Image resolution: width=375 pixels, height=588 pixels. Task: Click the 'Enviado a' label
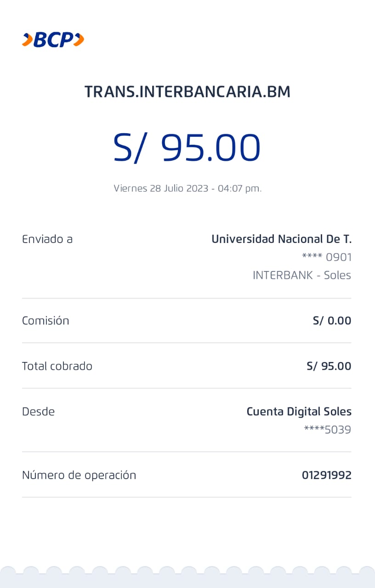tap(47, 239)
